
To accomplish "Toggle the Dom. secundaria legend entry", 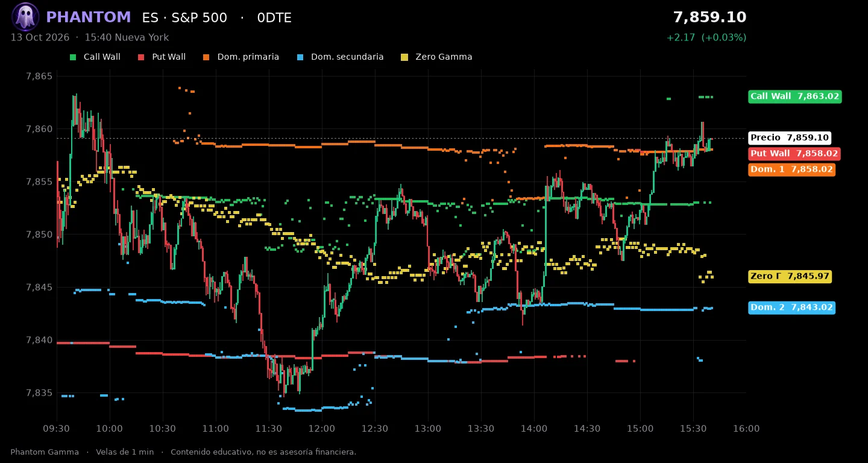I will (341, 57).
